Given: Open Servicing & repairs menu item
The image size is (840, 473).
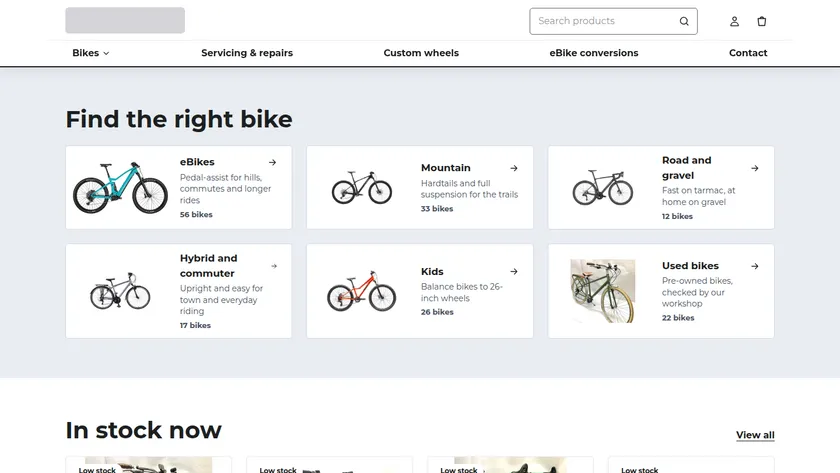Looking at the screenshot, I should point(247,53).
